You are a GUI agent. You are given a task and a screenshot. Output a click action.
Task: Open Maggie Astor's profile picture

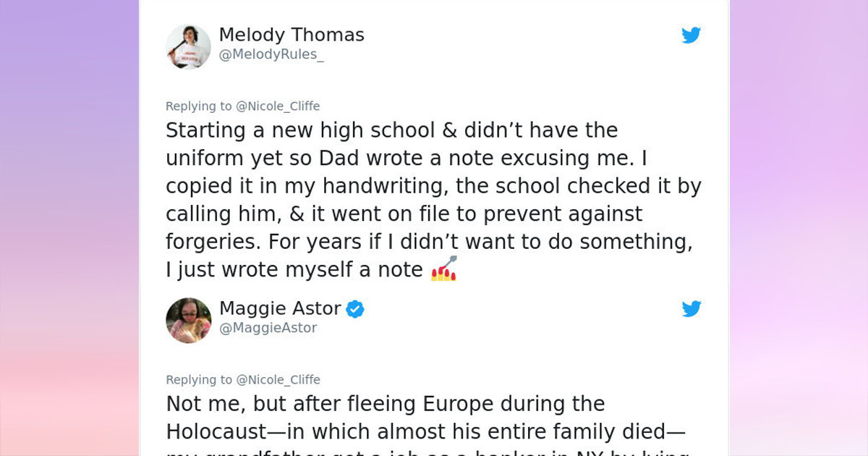[188, 320]
